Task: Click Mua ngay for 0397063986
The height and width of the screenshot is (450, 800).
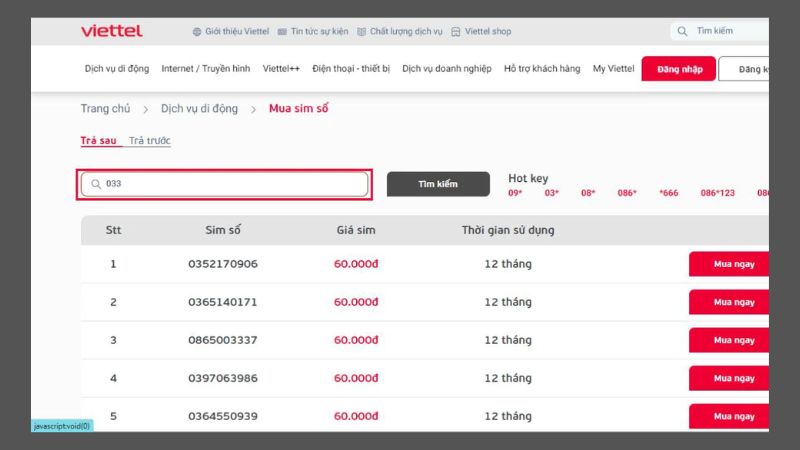Action: point(729,378)
